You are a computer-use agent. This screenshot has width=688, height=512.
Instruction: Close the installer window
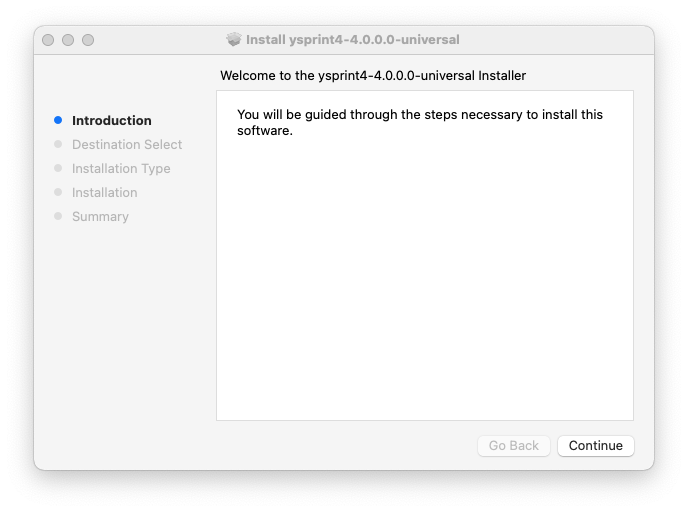[x=48, y=40]
